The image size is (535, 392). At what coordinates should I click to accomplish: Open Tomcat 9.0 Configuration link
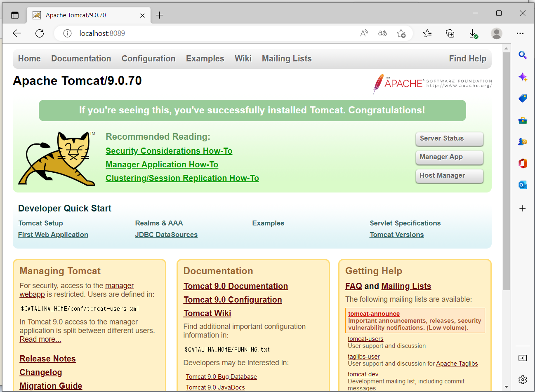point(233,300)
